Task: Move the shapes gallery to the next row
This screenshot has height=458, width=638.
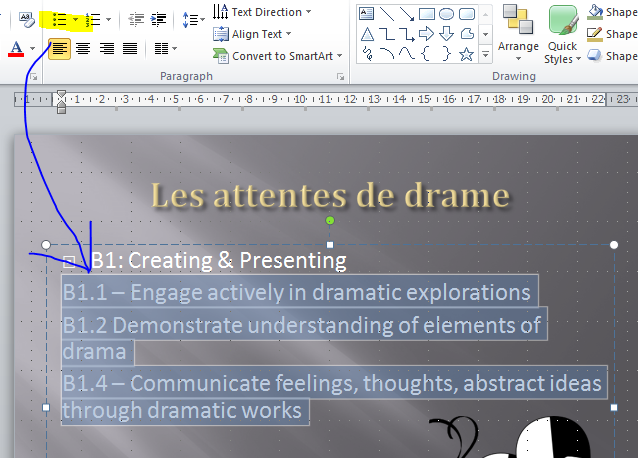Action: coord(485,34)
